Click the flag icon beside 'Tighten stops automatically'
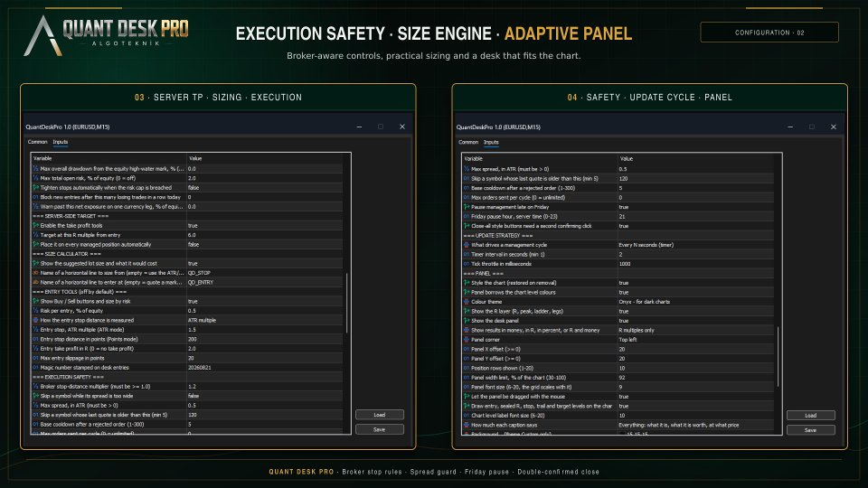The image size is (868, 488). pyautogui.click(x=35, y=188)
